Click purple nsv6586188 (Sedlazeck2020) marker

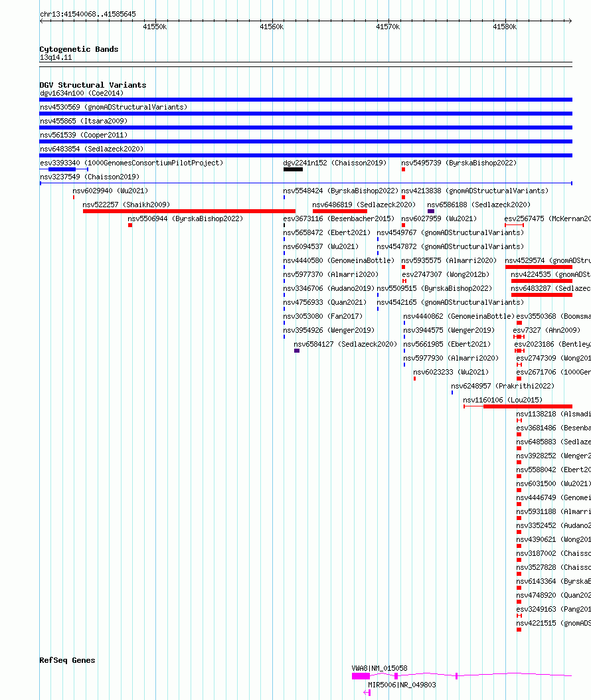[431, 211]
